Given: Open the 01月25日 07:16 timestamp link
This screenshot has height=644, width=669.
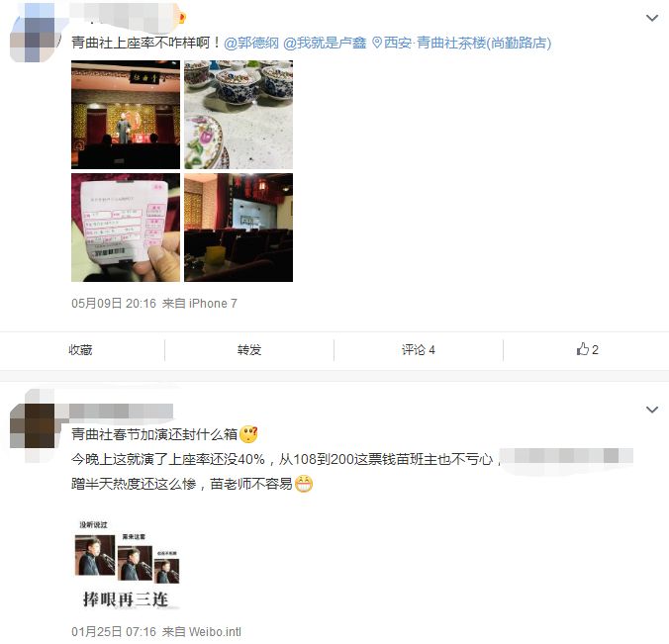Looking at the screenshot, I should click(114, 631).
